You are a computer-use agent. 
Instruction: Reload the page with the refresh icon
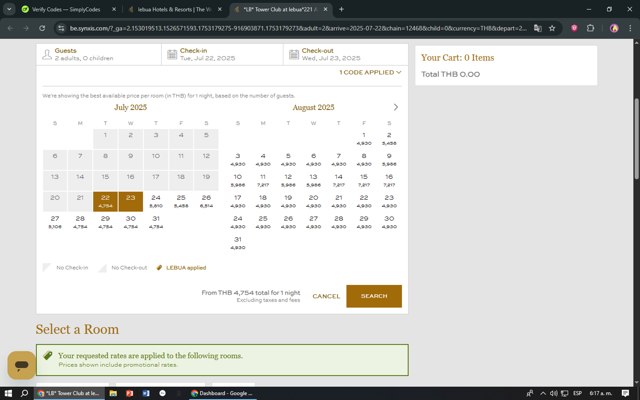42,28
